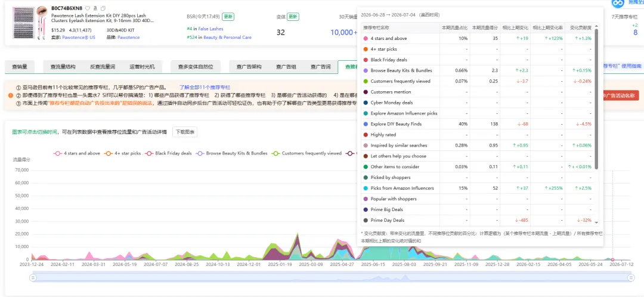
Task: Click the '推荐专栏 使用指南' link at right
Action: click(622, 66)
